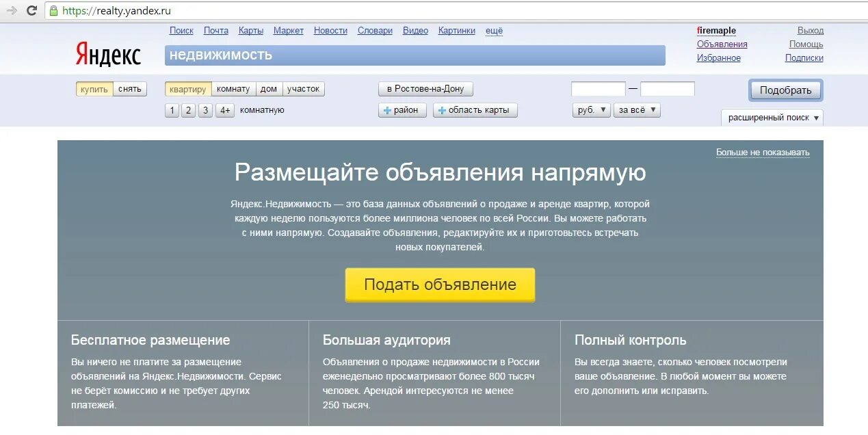Click the maximum price input field

[x=668, y=89]
